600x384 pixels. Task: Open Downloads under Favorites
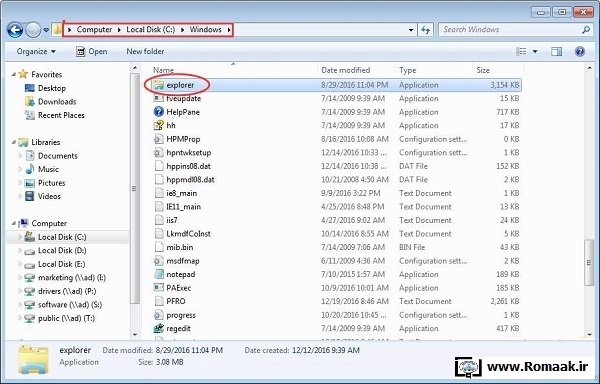[x=51, y=101]
